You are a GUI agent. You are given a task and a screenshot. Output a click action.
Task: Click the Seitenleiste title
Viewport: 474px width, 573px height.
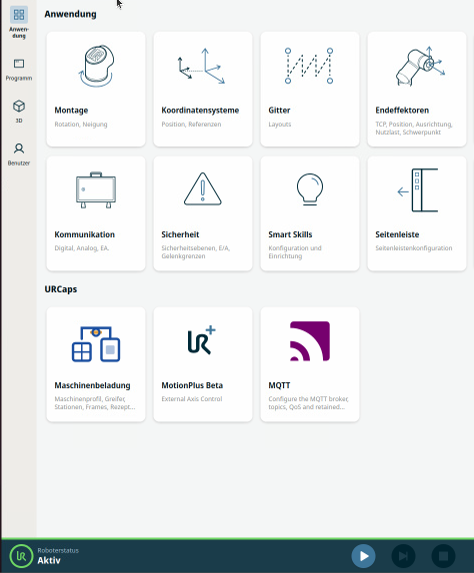coord(397,235)
